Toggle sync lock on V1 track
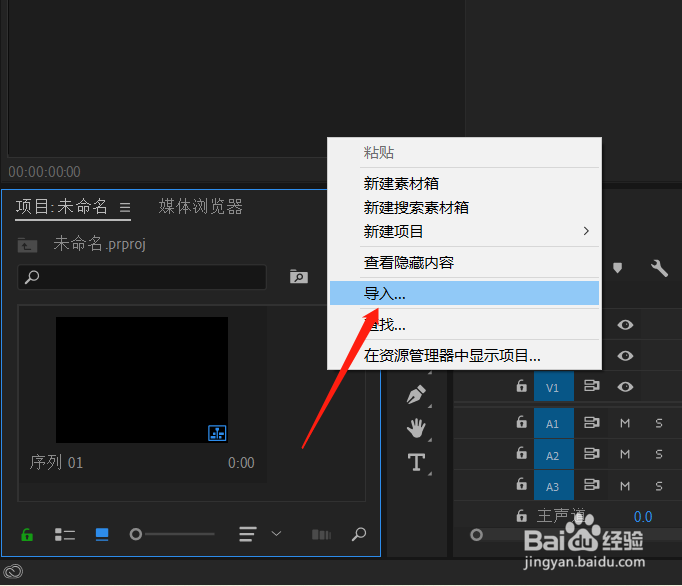The height and width of the screenshot is (586, 682). (592, 386)
